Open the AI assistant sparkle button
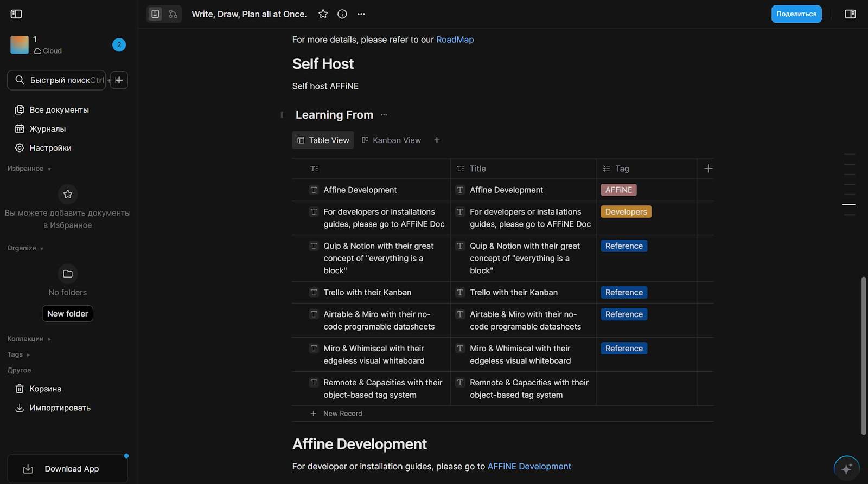Screen dimensions: 868x484 click(847, 468)
